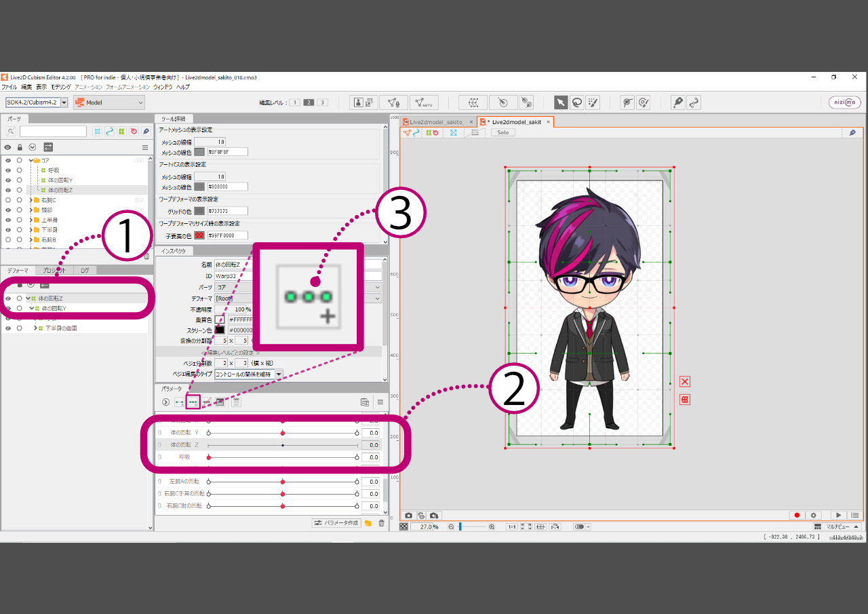This screenshot has width=868, height=614.
Task: Click the play button below canvas
Action: tap(839, 516)
